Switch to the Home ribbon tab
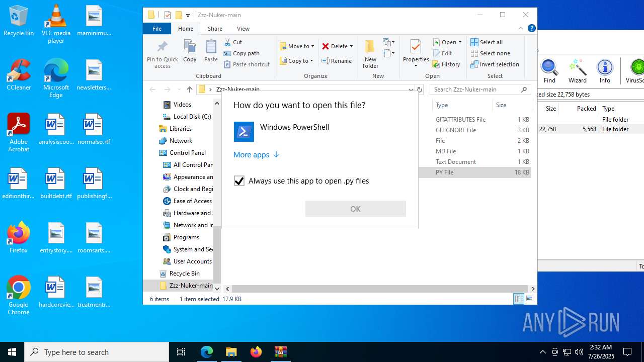Viewport: 644px width, 362px height. (x=186, y=29)
